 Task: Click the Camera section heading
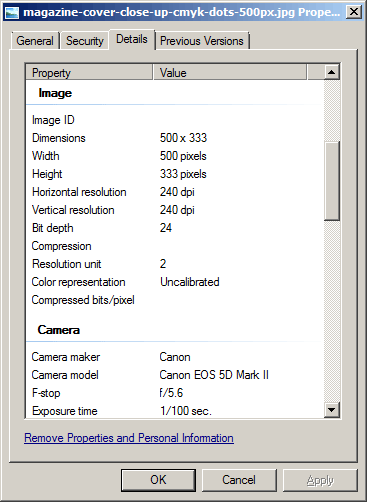(x=59, y=330)
